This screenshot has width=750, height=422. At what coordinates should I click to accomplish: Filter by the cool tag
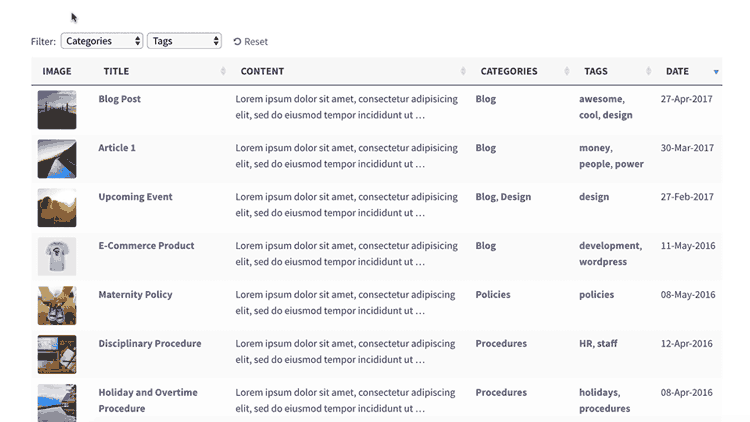588,115
